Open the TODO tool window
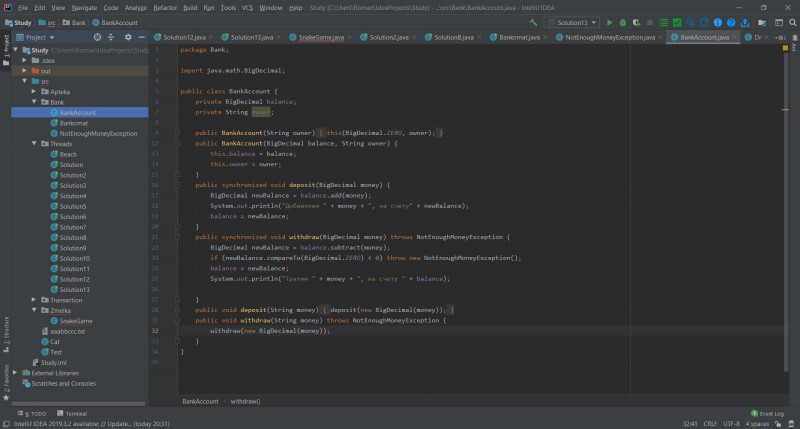Screen dimensions: 800x429 (x=32, y=413)
